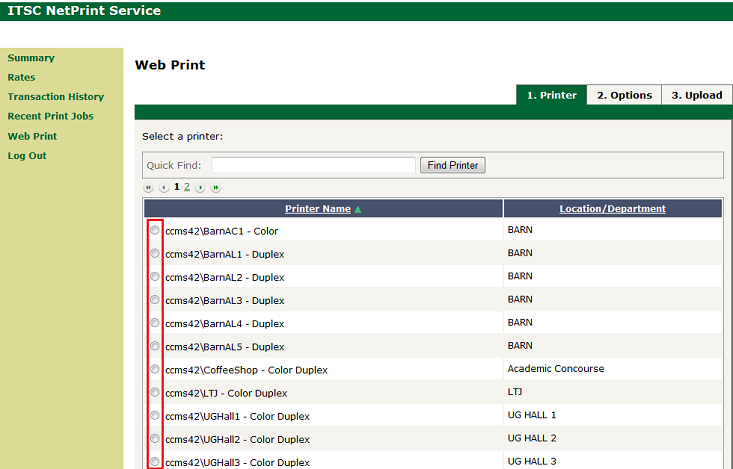Jump to last page pagination icon

[215, 187]
